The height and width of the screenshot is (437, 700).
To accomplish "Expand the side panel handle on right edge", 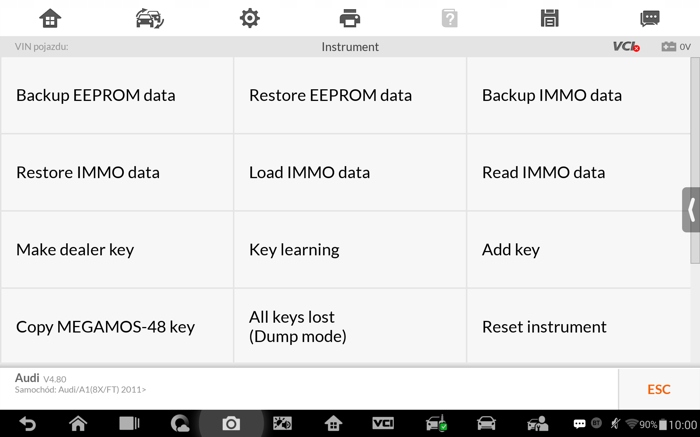I will pos(690,210).
